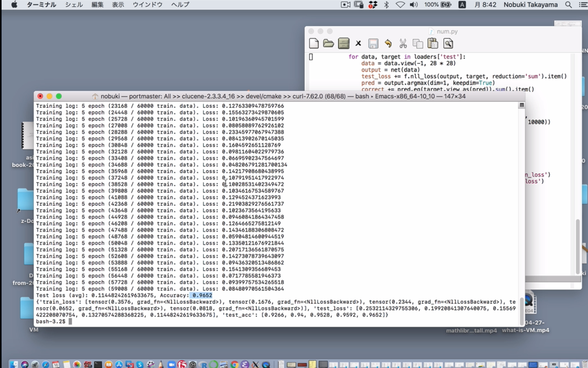Click the highlighted Accuracy value 0.9652

coord(202,295)
